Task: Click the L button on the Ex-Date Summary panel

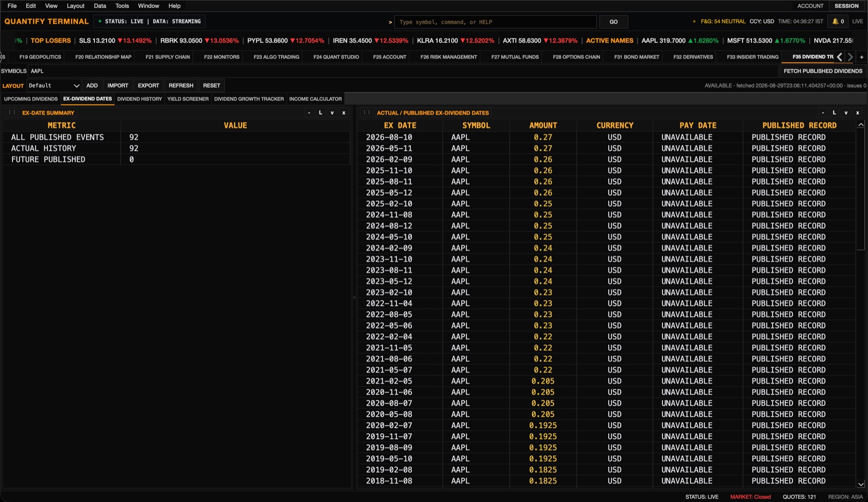Action: [321, 113]
